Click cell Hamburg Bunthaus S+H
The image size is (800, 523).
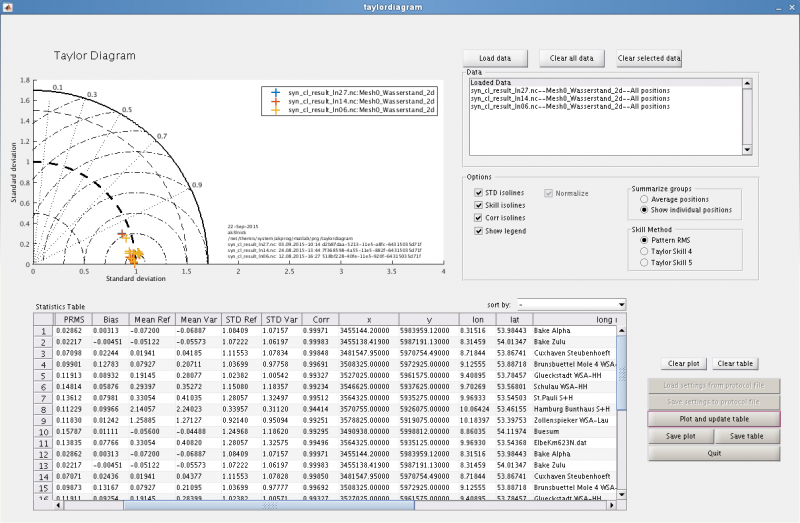point(572,409)
